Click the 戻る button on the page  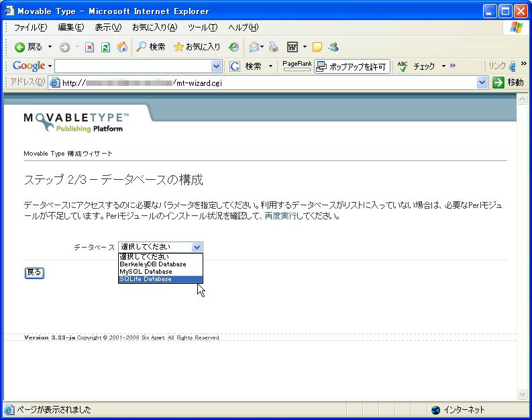34,273
